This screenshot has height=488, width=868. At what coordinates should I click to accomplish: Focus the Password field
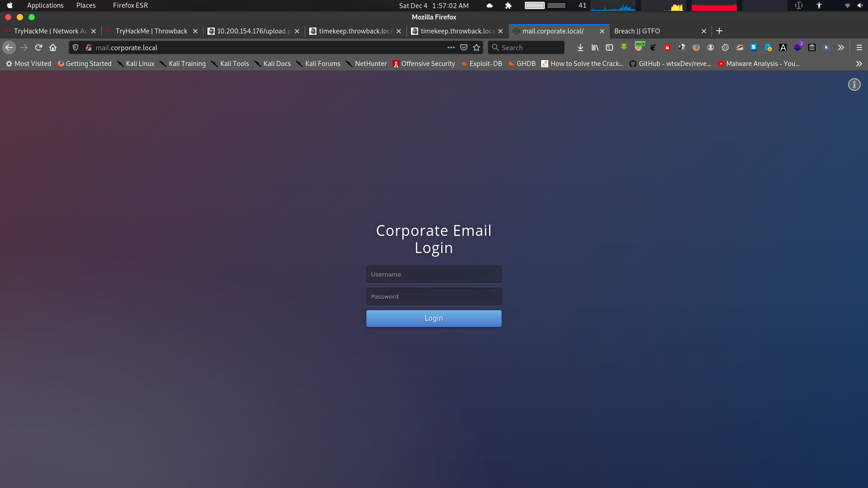coord(434,296)
